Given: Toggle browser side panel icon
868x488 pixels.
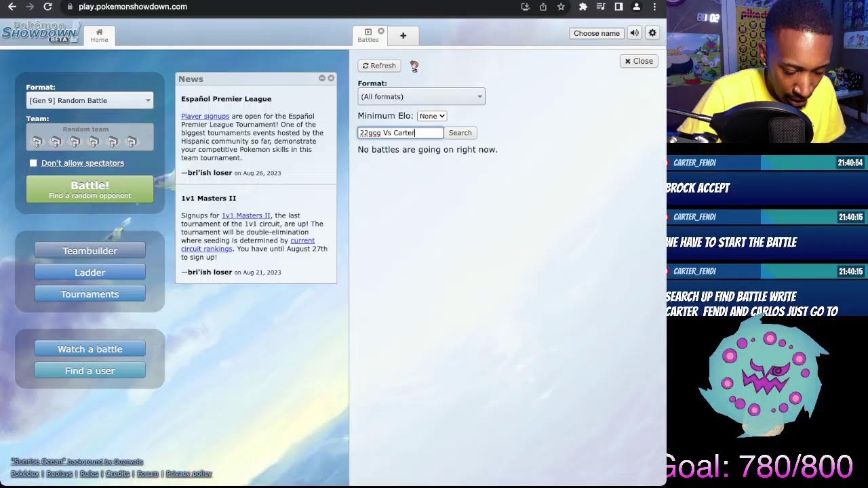Looking at the screenshot, I should click(x=618, y=7).
